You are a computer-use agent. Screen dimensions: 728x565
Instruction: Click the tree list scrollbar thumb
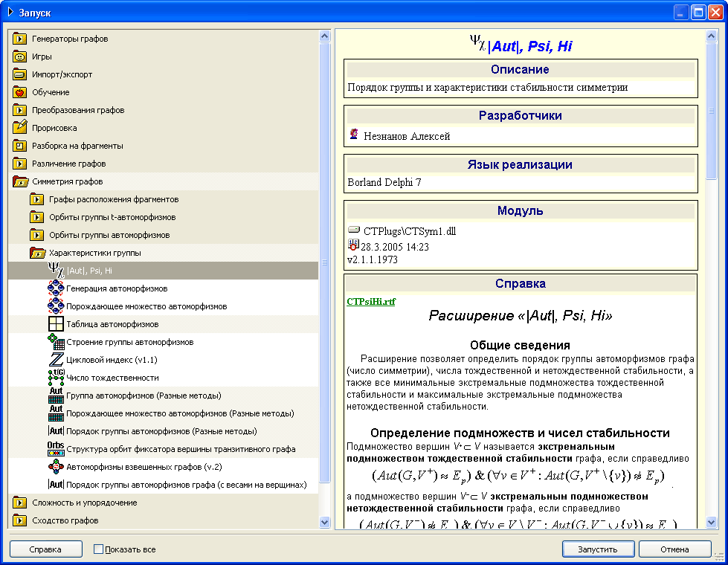324,262
